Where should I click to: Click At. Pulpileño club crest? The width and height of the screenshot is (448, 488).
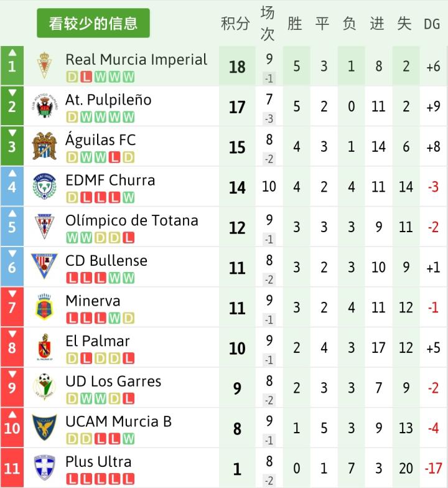pos(44,106)
